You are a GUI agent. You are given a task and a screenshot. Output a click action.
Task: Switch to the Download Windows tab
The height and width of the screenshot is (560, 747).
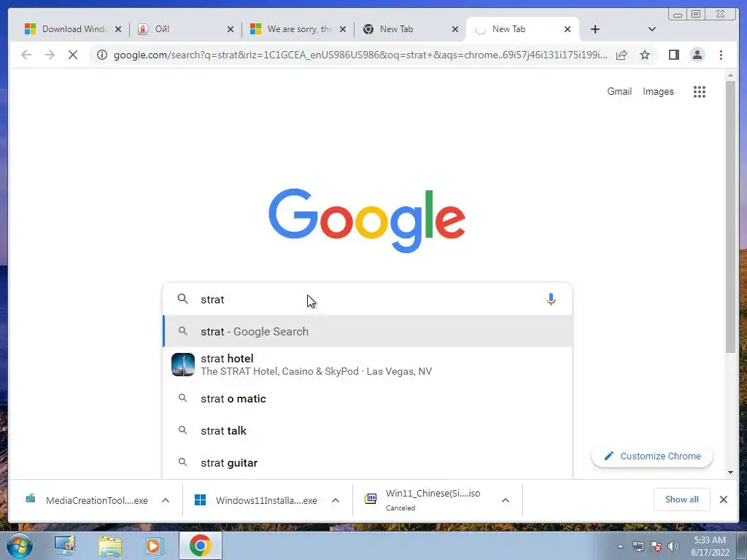(x=66, y=29)
